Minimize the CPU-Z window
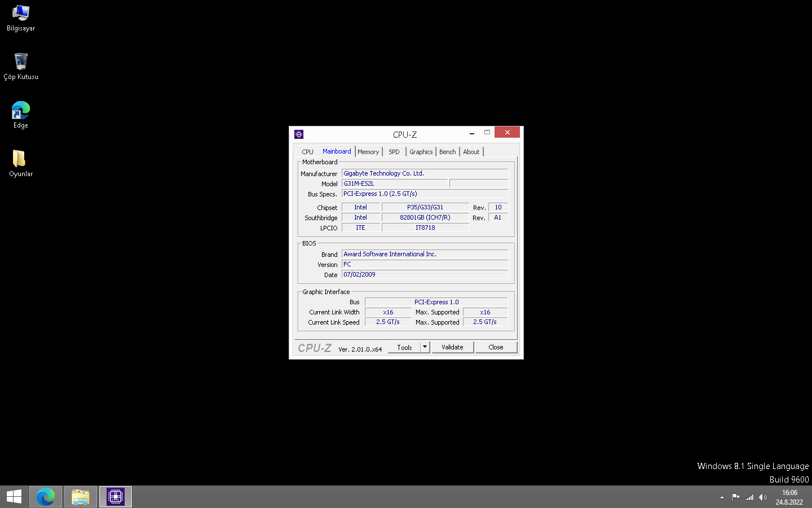812x508 pixels. (471, 133)
